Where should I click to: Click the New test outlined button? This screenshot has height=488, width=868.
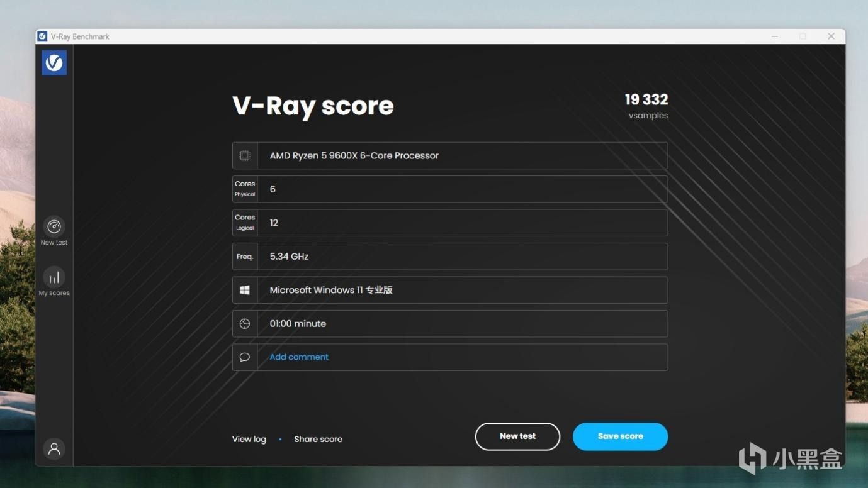pyautogui.click(x=517, y=436)
